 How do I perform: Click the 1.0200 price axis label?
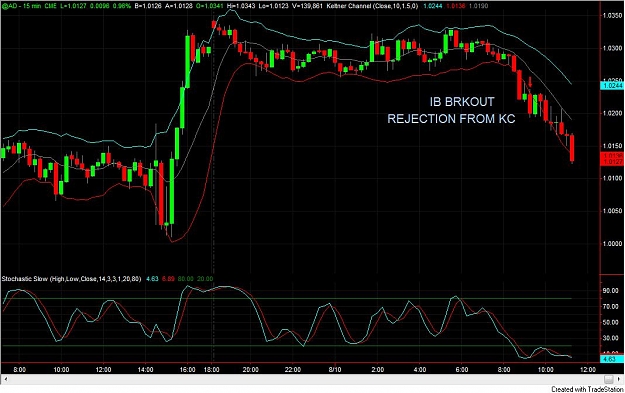tap(612, 113)
